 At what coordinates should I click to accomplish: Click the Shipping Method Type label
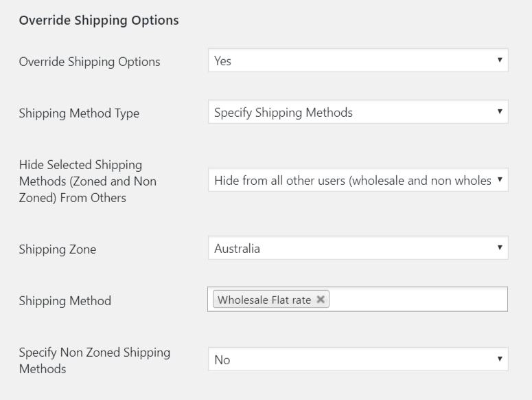78,113
